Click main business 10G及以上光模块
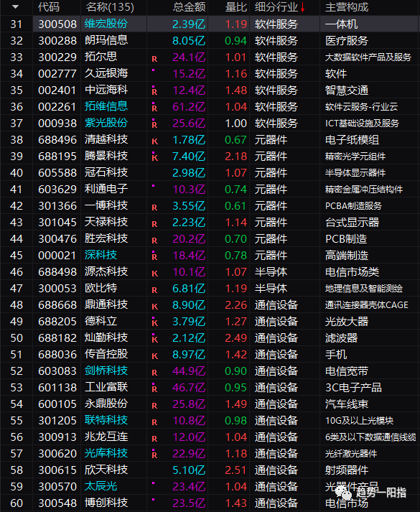Screen dimensions: 420x512 pos(359,421)
